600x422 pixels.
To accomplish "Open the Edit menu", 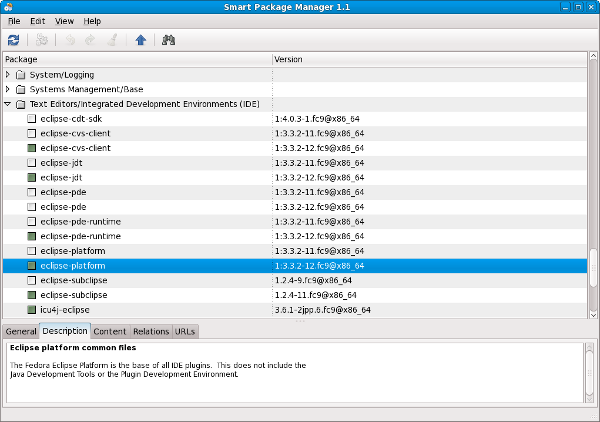I will [x=38, y=21].
